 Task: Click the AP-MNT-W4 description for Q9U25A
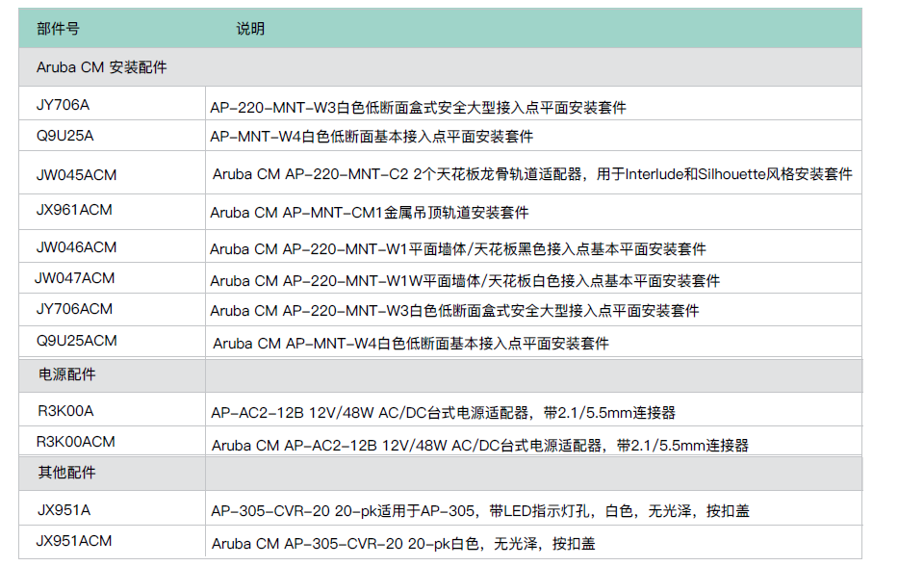coord(372,137)
